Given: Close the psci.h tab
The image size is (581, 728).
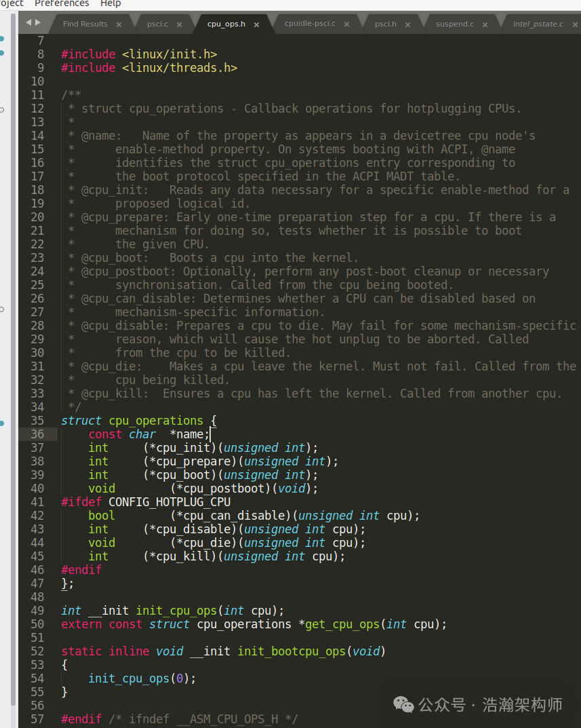Looking at the screenshot, I should pos(407,24).
